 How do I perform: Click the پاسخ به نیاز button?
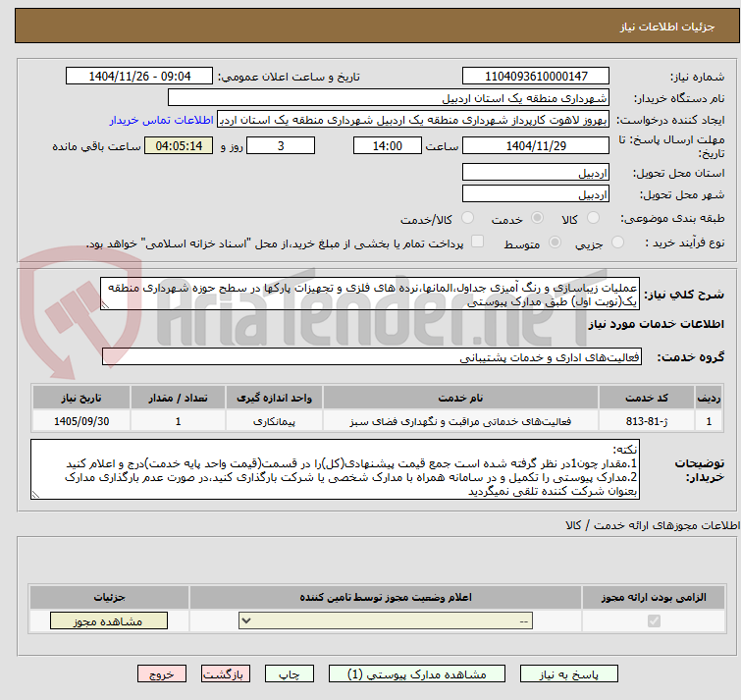[x=568, y=674]
